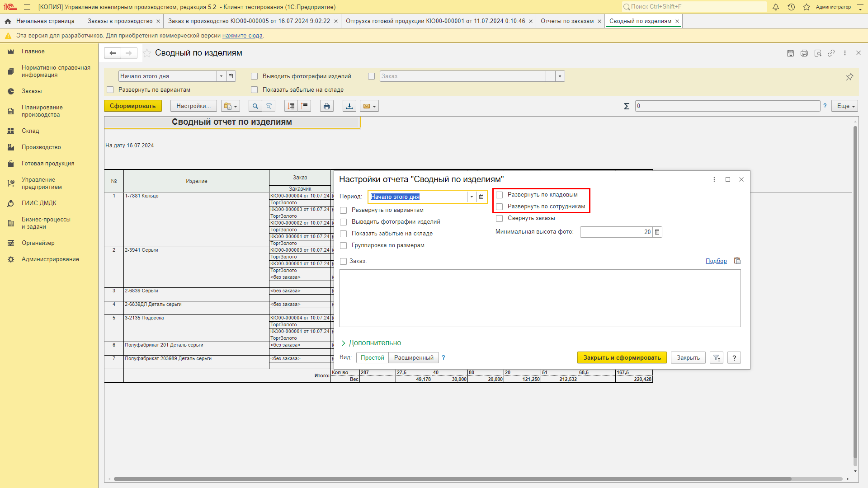Open period dropdown arrow in dialog
This screenshot has width=868, height=488.
[x=472, y=197]
